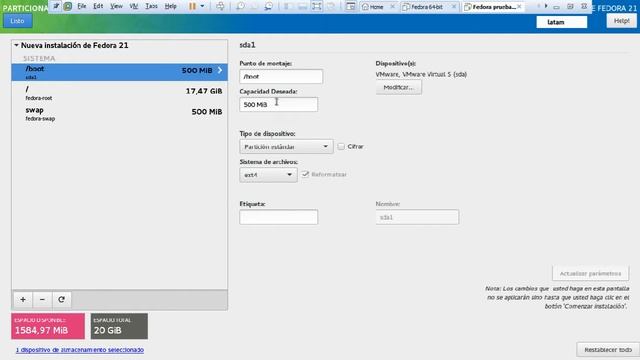Switch to the Home tab
The image size is (640, 360).
pyautogui.click(x=376, y=7)
